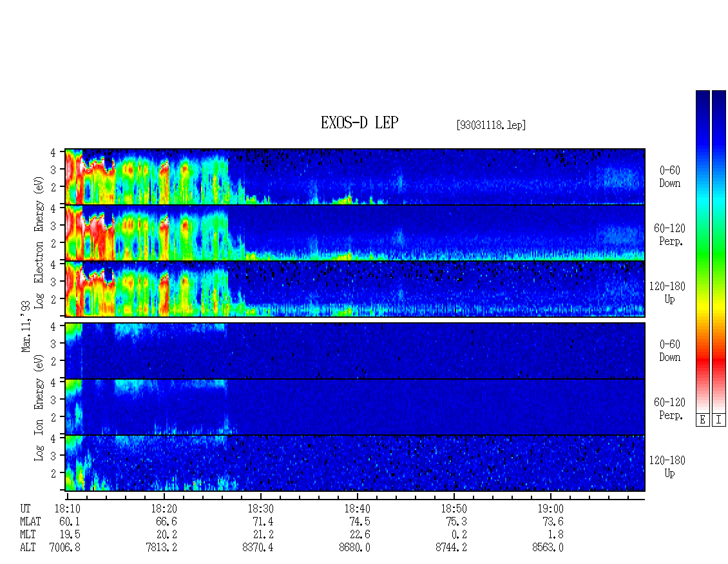Click the electron panel's 120-180 Up label
The height and width of the screenshot is (564, 728).
click(x=667, y=293)
